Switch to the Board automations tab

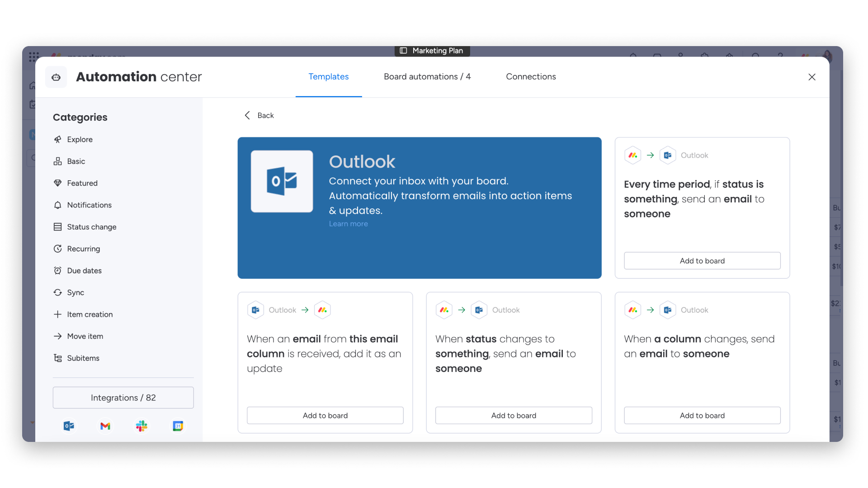tap(427, 76)
